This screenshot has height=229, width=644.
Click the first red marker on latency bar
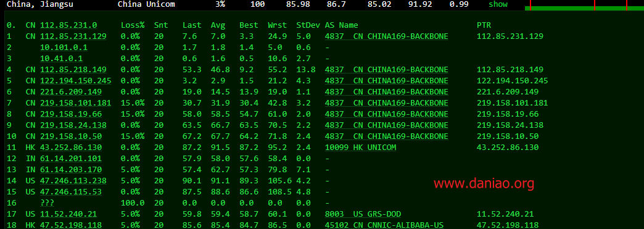(530, 5)
